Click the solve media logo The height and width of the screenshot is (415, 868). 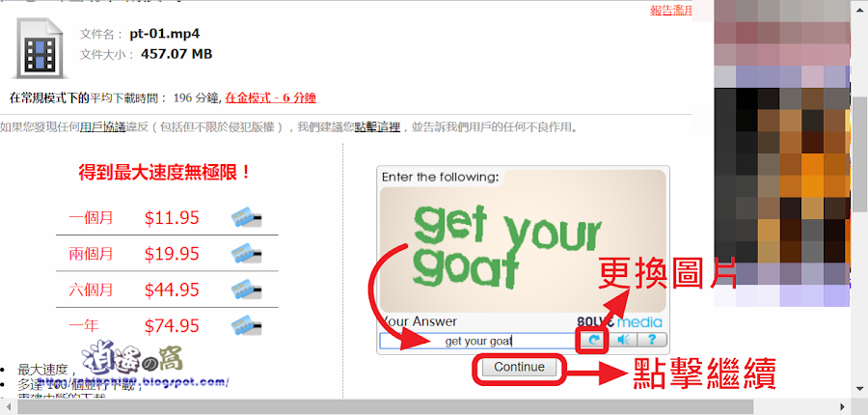618,322
